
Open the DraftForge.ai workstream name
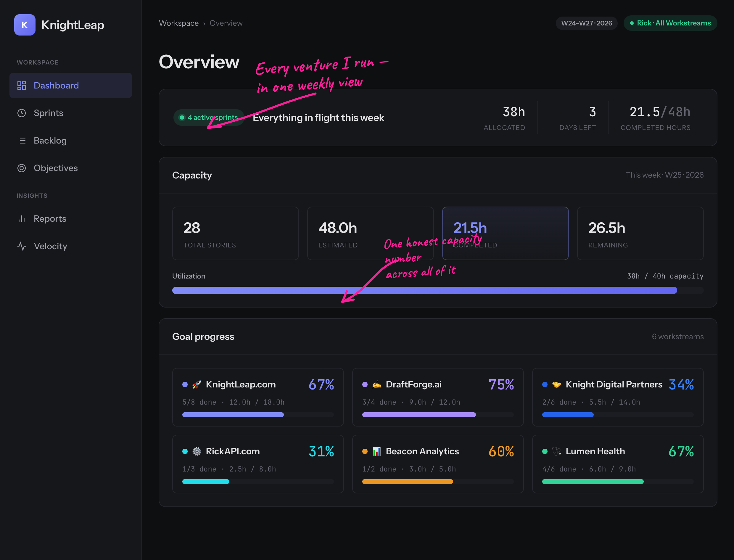[x=414, y=384]
